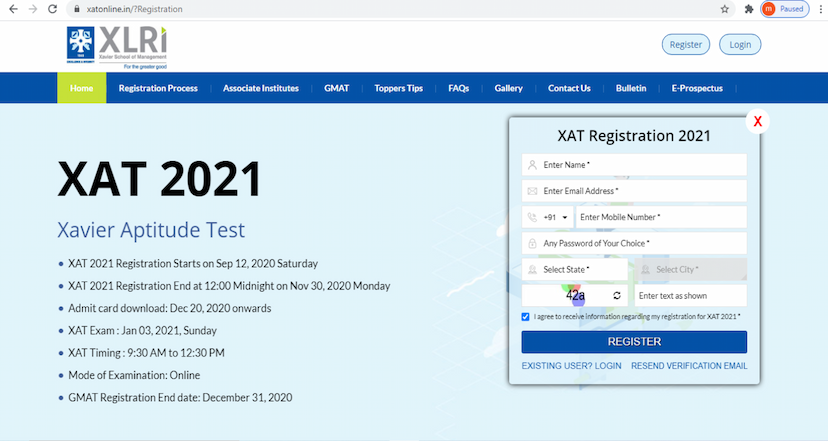Click the XAT Registration 2021 form title

[x=634, y=136]
